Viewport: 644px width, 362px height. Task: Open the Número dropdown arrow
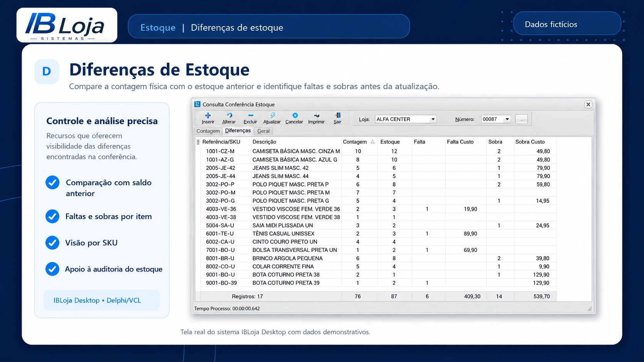tap(507, 119)
